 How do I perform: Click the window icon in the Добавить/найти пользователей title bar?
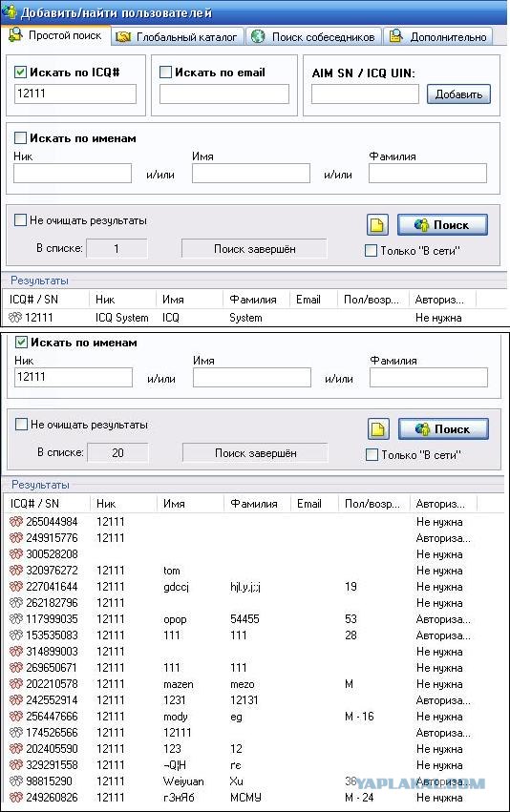pyautogui.click(x=10, y=11)
